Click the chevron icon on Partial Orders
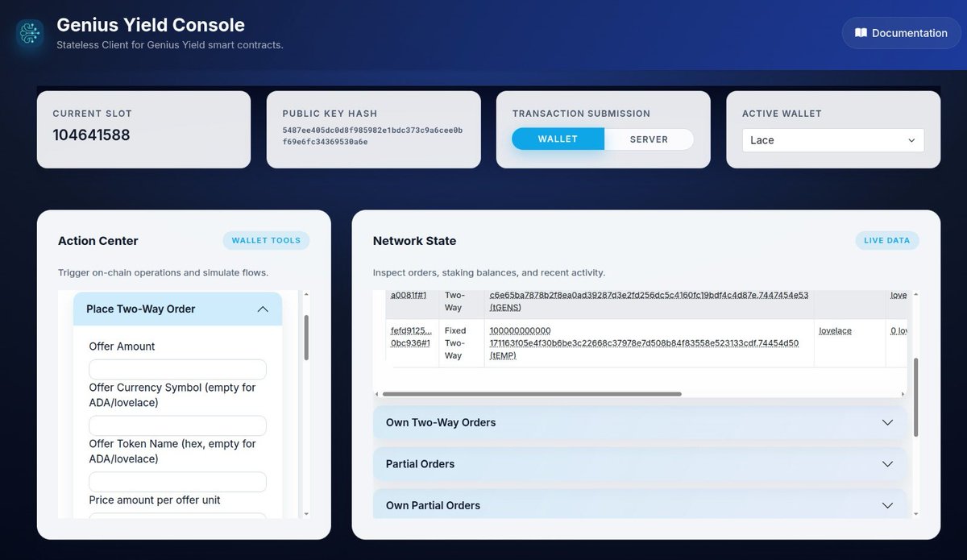The width and height of the screenshot is (967, 560). [x=887, y=464]
